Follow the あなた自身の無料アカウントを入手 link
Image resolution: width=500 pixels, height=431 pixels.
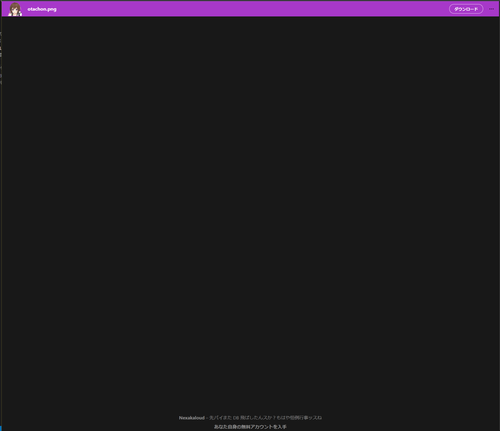point(250,427)
